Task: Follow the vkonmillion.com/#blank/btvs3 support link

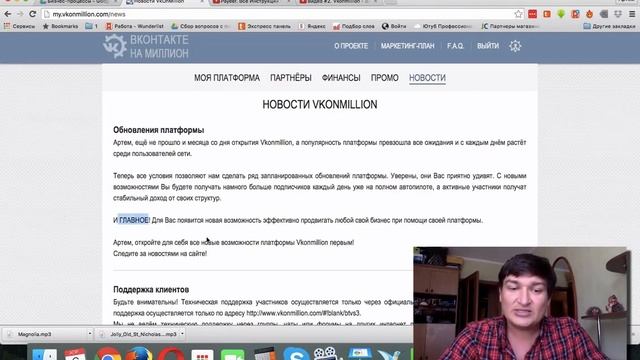Action: 303,313
